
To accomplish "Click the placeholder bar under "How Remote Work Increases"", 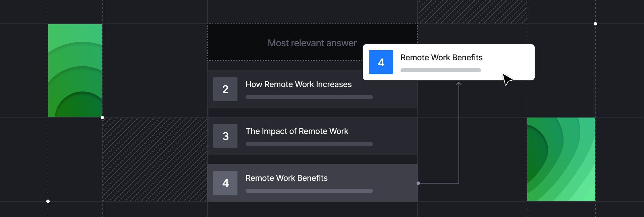I will click(309, 97).
